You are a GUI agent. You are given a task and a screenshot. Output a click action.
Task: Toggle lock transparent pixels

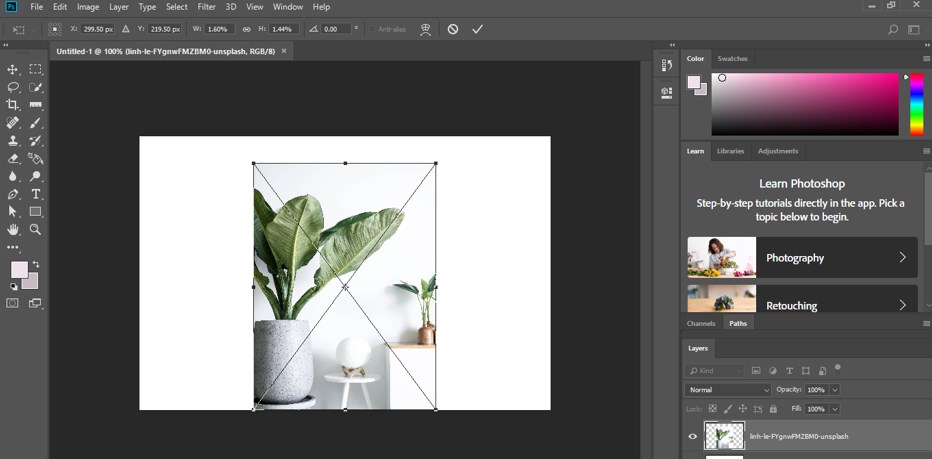pos(713,409)
